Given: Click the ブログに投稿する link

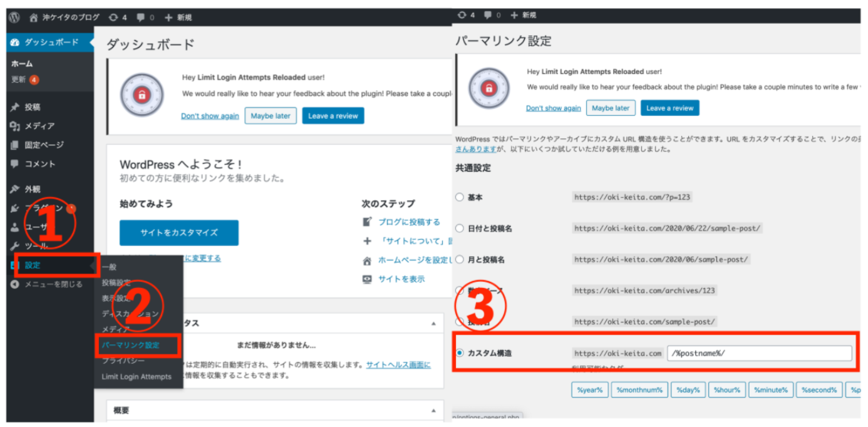Looking at the screenshot, I should pos(409,222).
